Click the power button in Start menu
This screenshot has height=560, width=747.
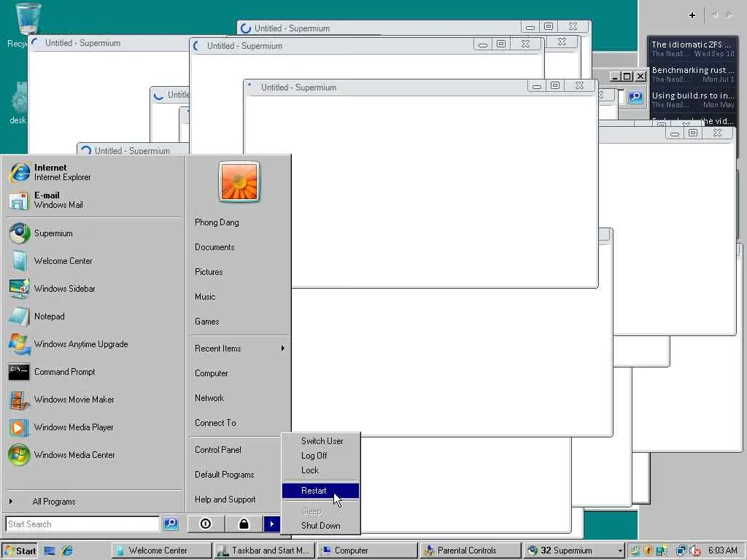pos(205,524)
